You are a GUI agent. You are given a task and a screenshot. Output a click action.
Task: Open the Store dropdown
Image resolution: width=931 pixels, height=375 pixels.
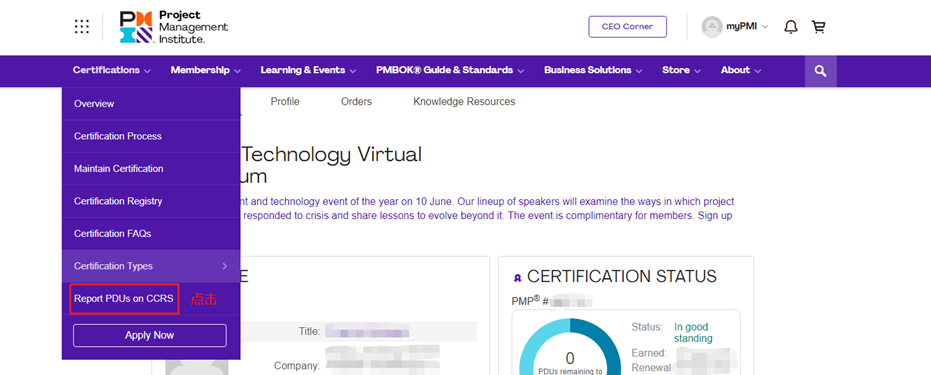click(682, 70)
